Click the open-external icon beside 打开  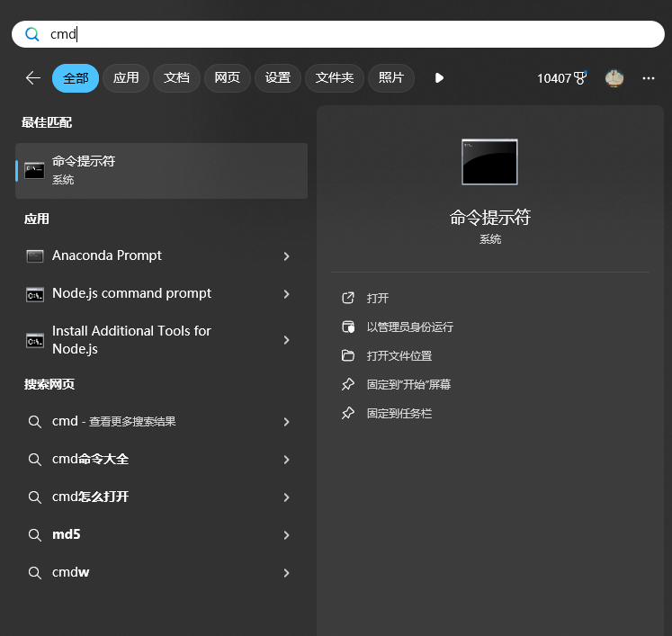coord(348,298)
